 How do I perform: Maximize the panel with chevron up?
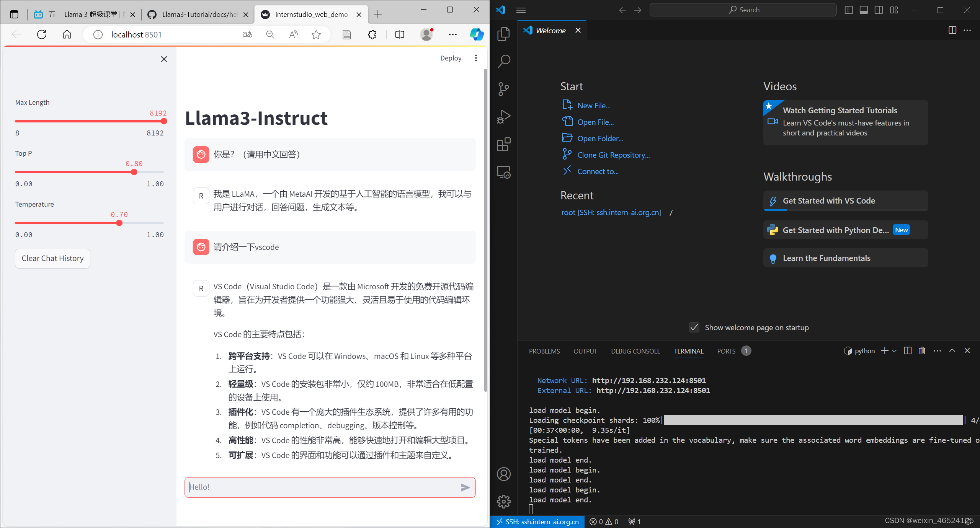click(952, 351)
